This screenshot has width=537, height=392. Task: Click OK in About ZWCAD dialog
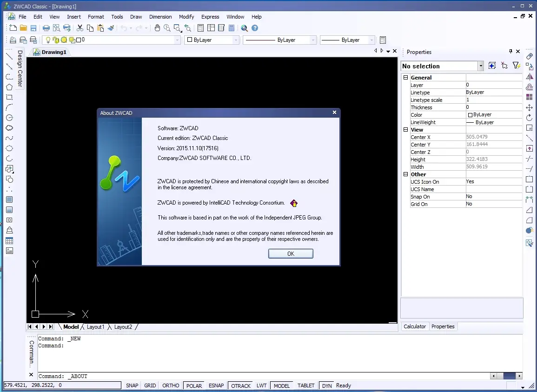[x=291, y=253]
